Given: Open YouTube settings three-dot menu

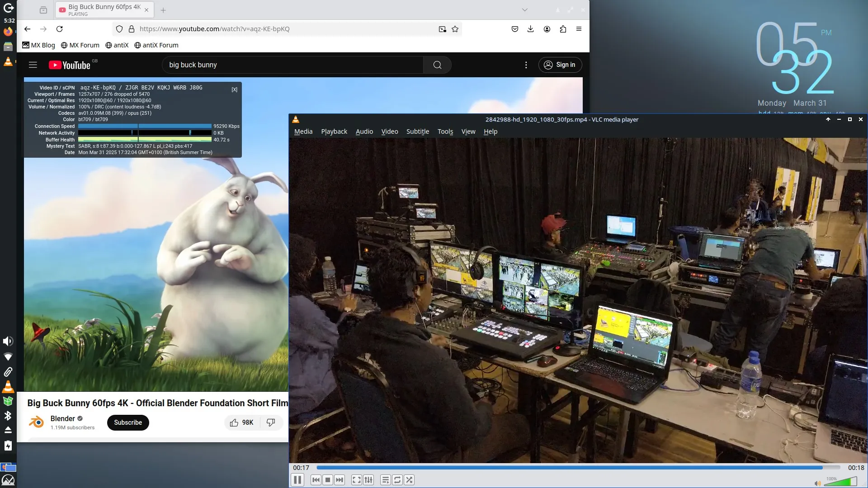Looking at the screenshot, I should (526, 65).
